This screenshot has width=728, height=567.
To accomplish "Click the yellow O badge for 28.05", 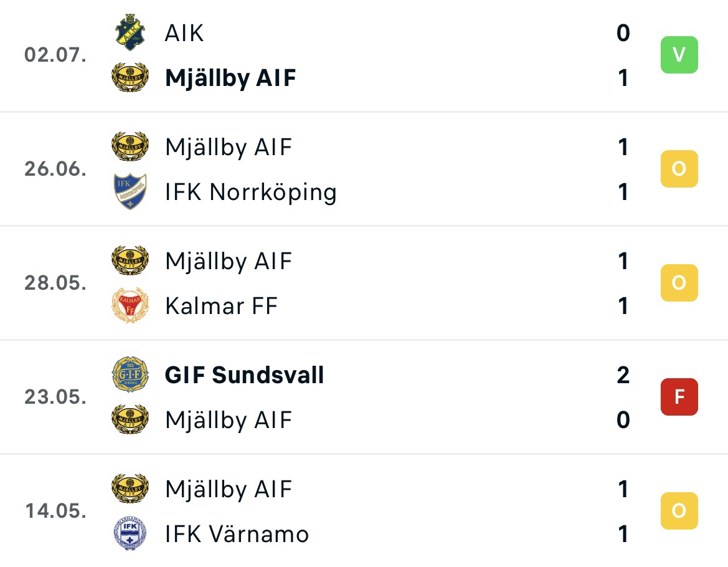I will tap(679, 283).
